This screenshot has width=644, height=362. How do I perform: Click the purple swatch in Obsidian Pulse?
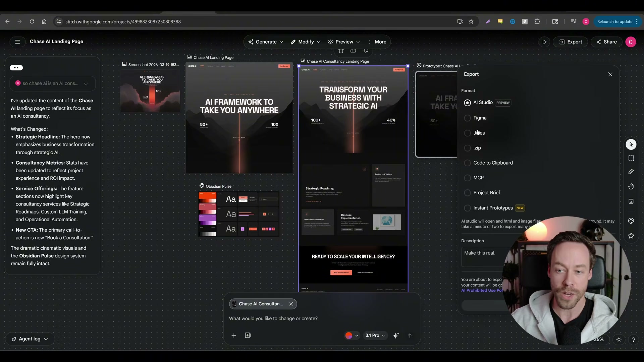[207, 220]
